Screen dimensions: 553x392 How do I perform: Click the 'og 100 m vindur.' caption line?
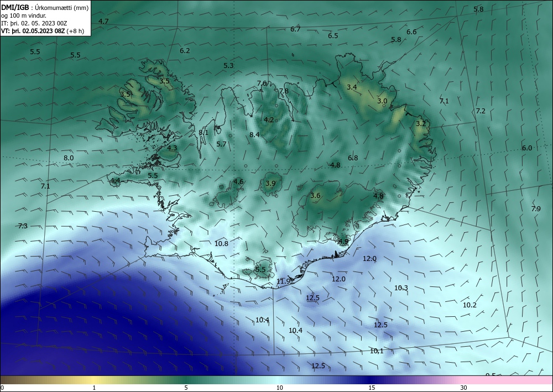24,15
